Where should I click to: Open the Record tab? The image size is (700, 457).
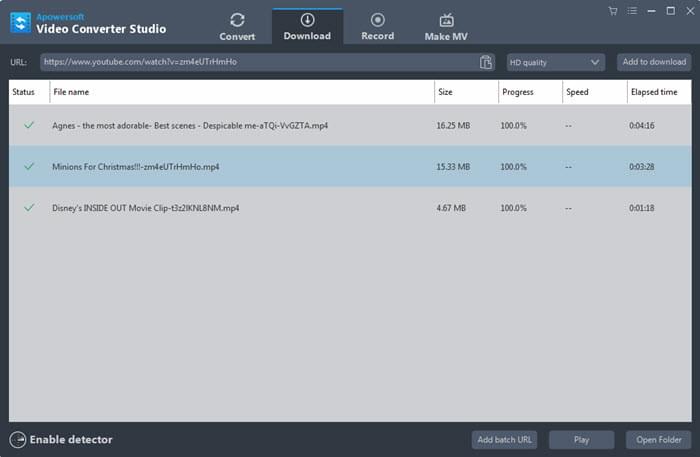coord(377,26)
